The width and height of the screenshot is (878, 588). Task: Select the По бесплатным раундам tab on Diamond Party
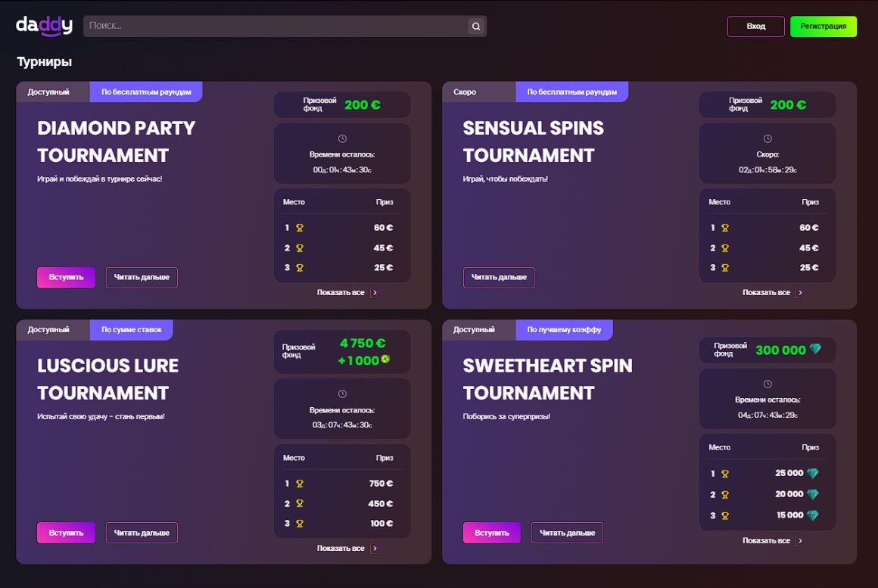click(145, 92)
